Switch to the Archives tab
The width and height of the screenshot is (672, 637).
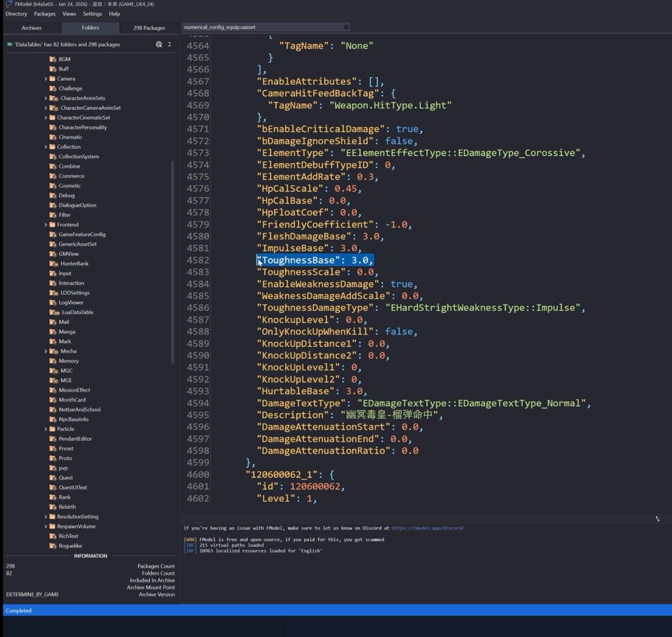coord(31,28)
